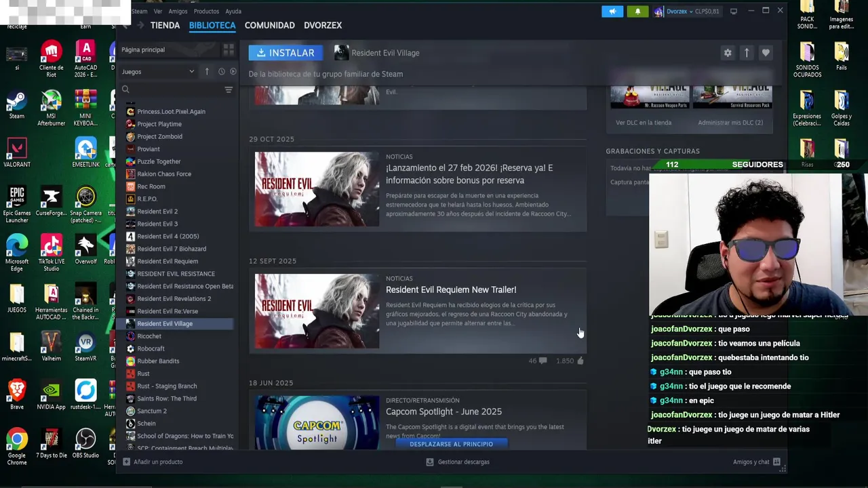Screen dimensions: 868x488
Task: Toggle the play icon next to Juegos
Action: (233, 71)
